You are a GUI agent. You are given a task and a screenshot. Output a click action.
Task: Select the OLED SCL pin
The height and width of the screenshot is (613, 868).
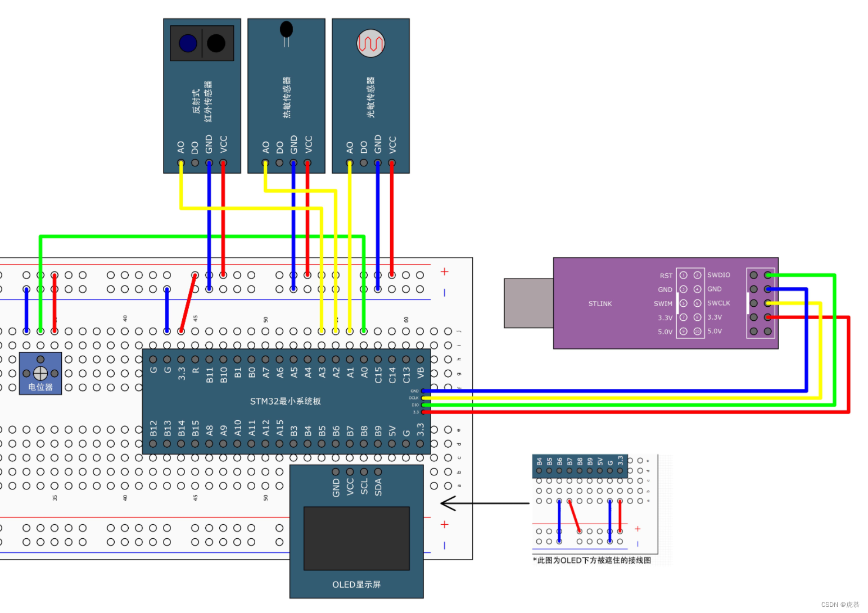coord(364,472)
